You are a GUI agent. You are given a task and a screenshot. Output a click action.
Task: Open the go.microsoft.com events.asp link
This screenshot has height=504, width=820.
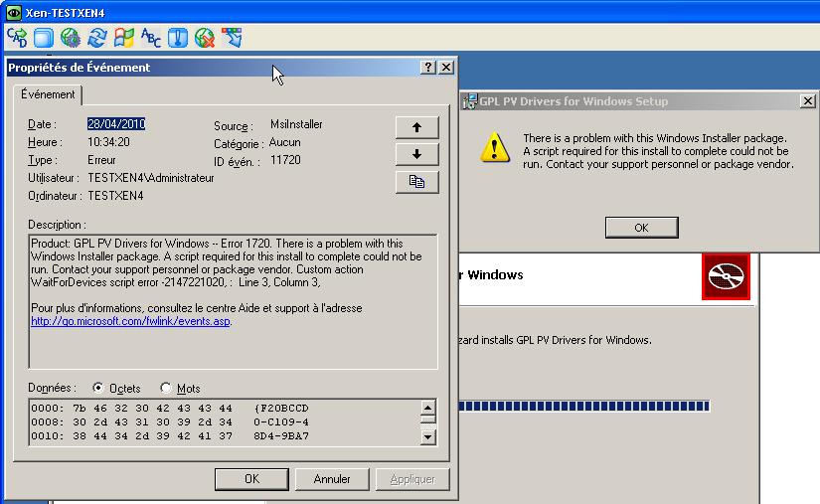tap(130, 321)
